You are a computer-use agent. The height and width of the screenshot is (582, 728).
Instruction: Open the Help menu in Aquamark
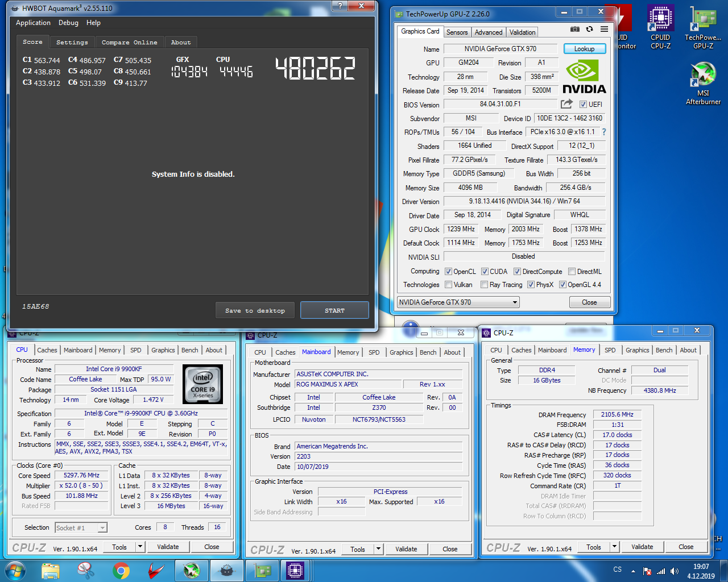pos(93,23)
